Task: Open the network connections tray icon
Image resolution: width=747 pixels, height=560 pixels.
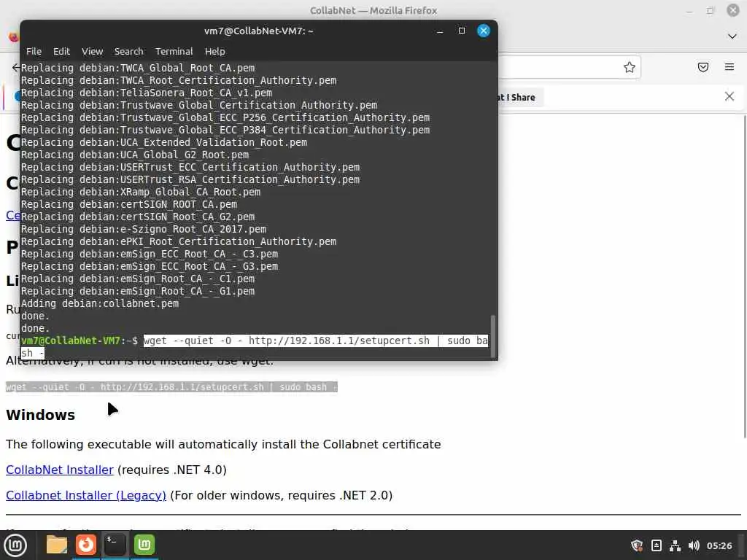Action: 675,545
